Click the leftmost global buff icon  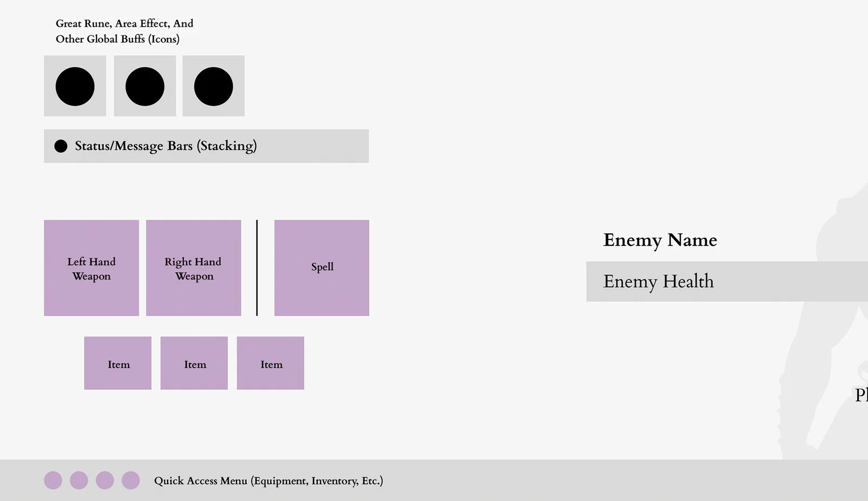[x=75, y=86]
